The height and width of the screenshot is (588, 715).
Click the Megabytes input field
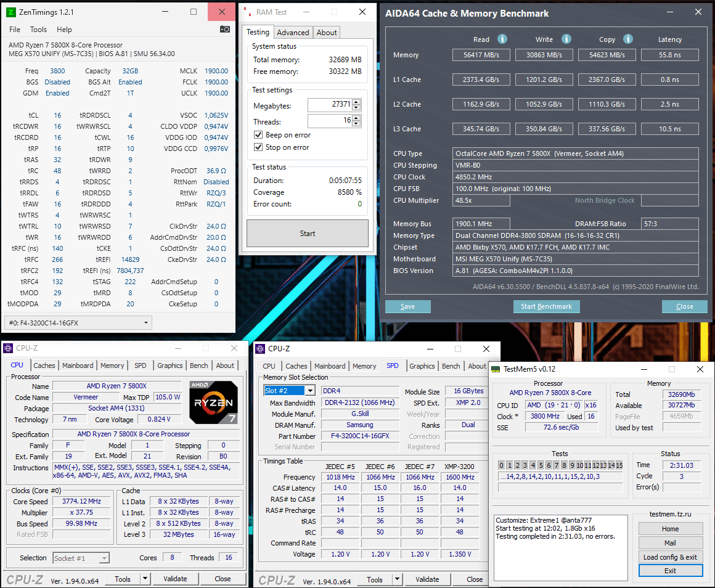(330, 105)
